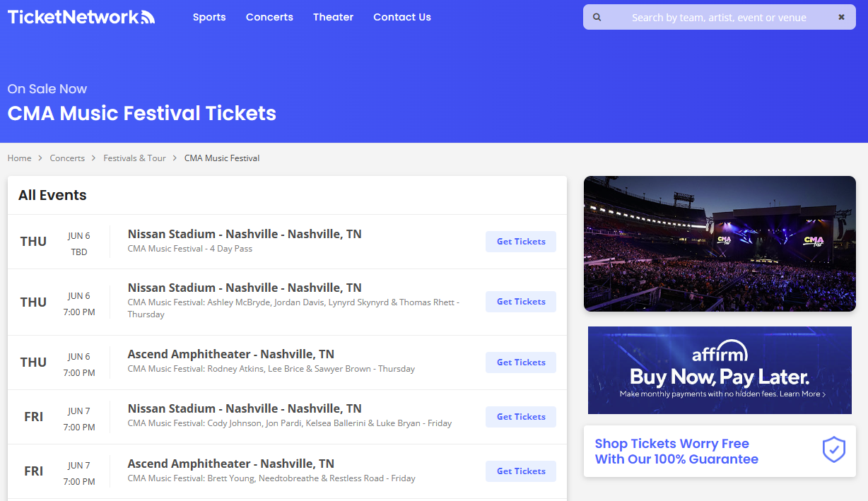
Task: Click the search magnifier icon
Action: click(597, 17)
